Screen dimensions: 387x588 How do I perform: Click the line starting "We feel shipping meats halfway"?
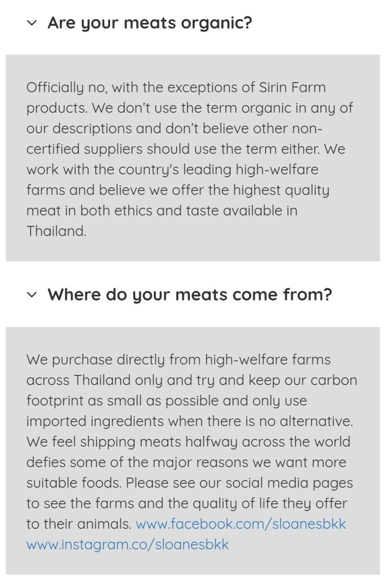tap(188, 442)
